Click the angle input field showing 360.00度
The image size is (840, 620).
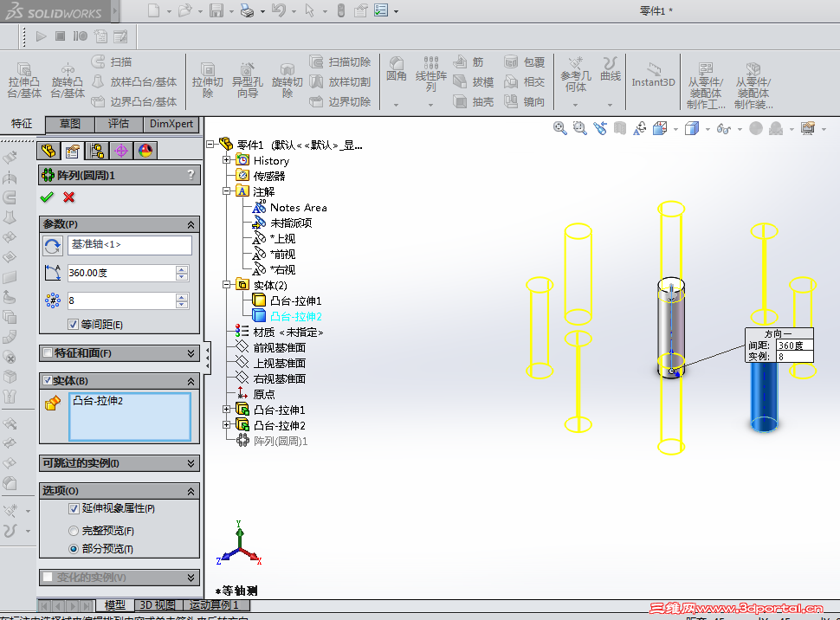point(121,273)
